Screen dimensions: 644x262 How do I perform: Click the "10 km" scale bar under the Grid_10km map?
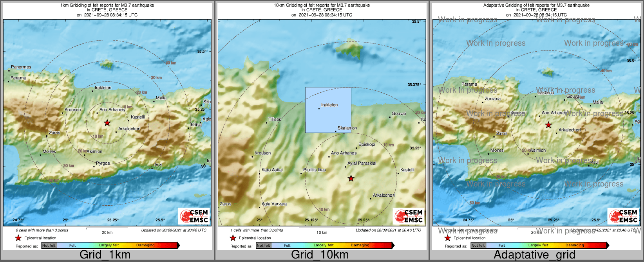tap(322, 230)
